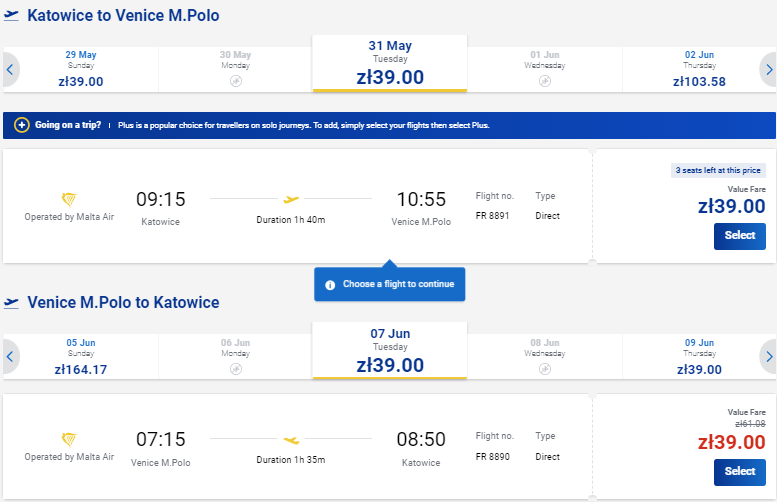The height and width of the screenshot is (502, 777).
Task: Click the yellow plane icon on the 07:15 flight route line
Action: click(x=291, y=440)
